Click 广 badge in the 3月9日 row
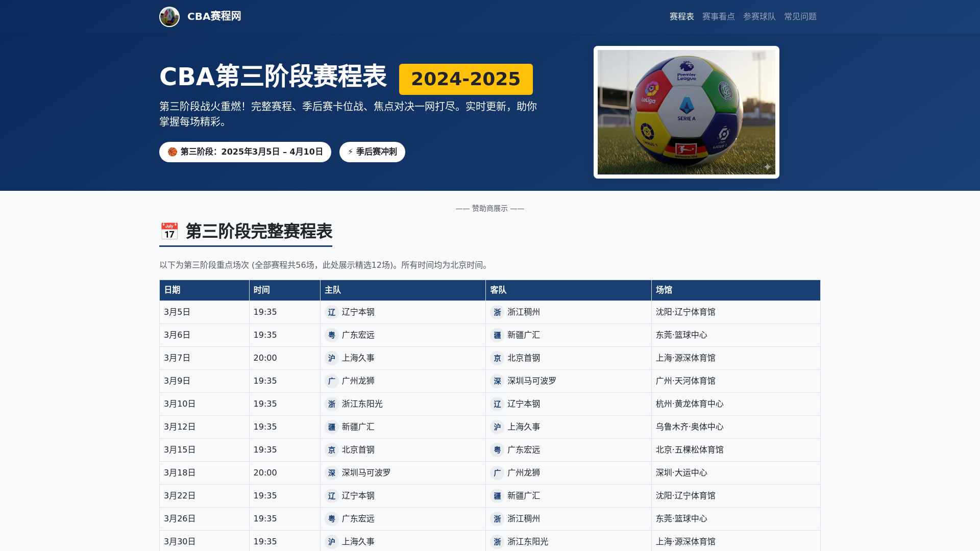Viewport: 980px width, 551px height. pos(332,381)
